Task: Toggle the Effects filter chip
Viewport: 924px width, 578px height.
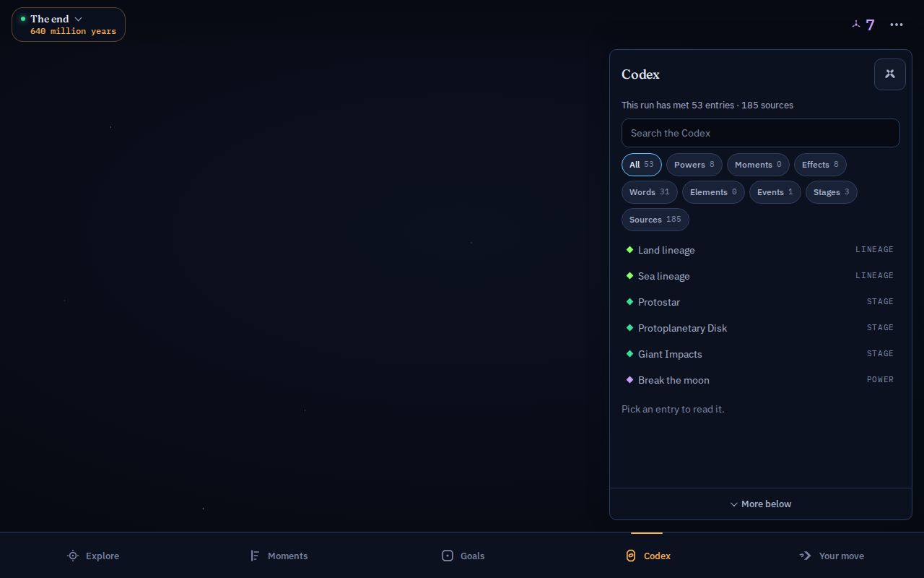Action: point(820,165)
